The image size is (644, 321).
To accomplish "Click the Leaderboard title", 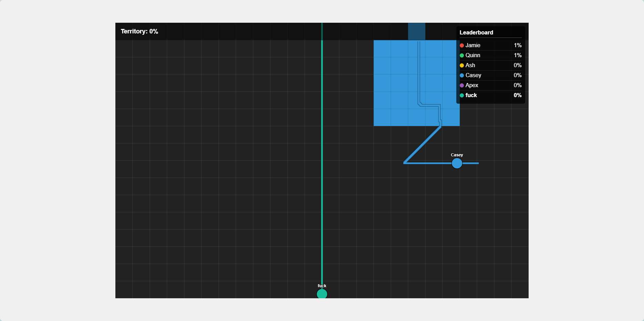I will point(476,32).
